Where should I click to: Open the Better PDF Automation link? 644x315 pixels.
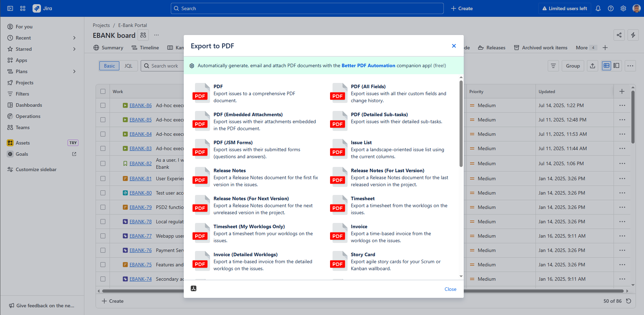coord(368,65)
